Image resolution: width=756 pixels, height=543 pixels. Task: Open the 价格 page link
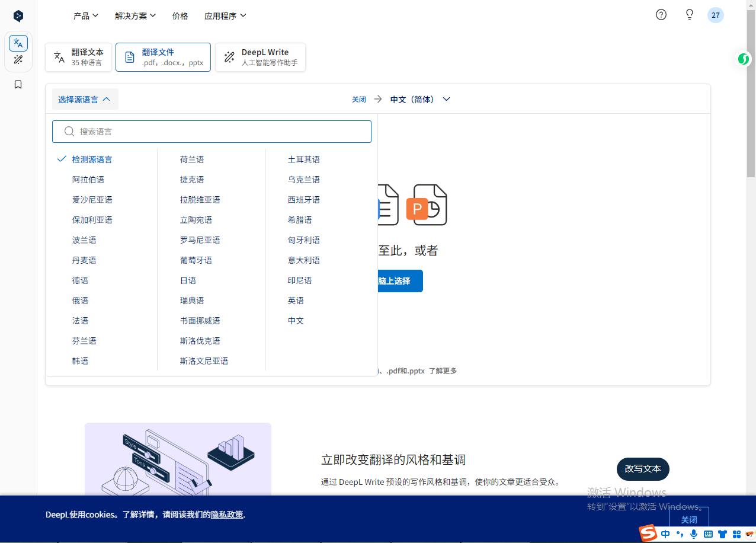180,16
